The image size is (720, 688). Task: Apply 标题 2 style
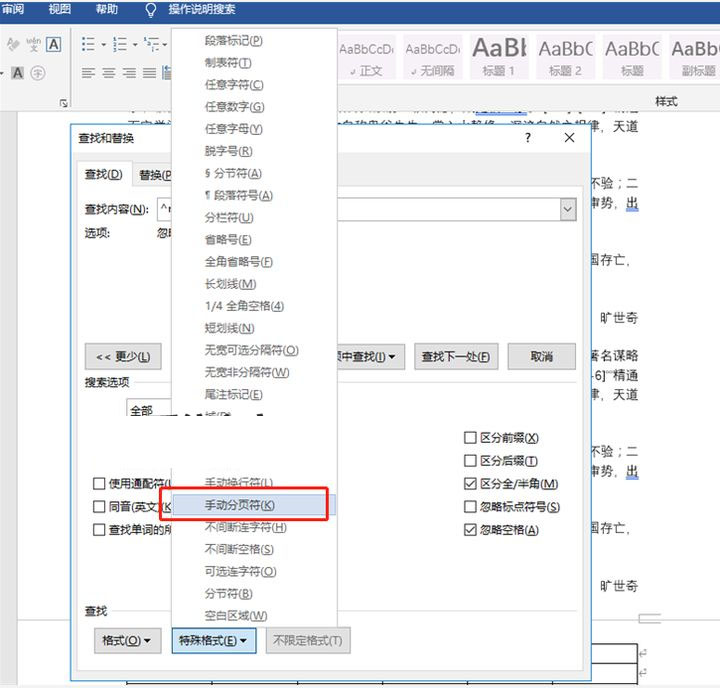pyautogui.click(x=565, y=57)
